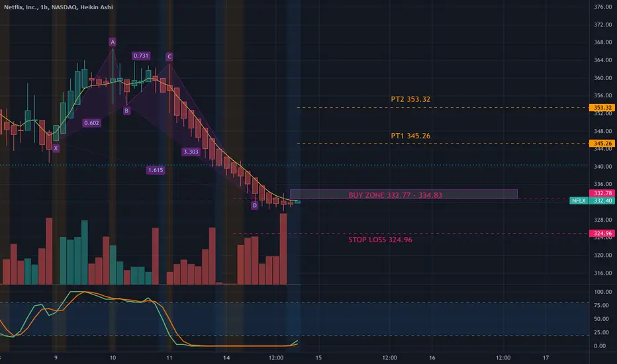Click the 0.731 ratio label
The height and width of the screenshot is (364, 617).
click(141, 56)
